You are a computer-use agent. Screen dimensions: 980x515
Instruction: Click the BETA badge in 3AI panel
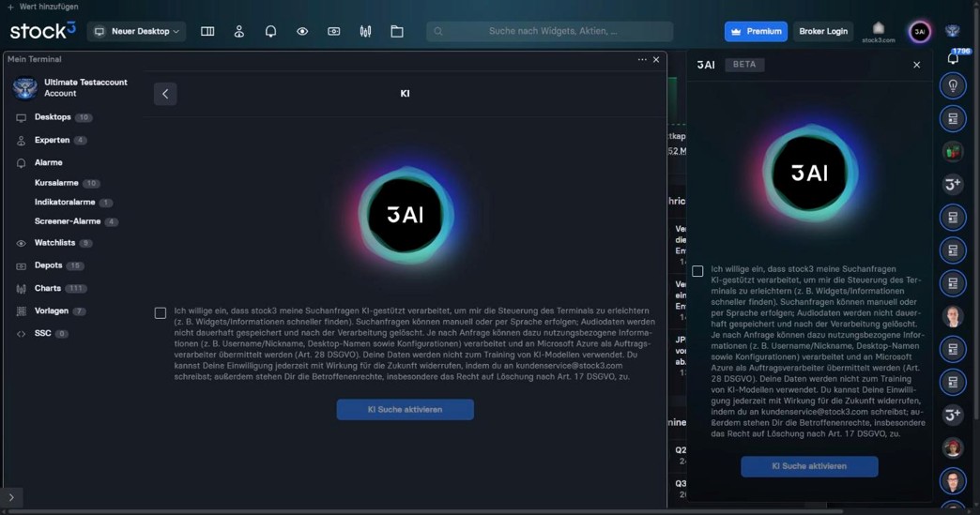[x=744, y=65]
